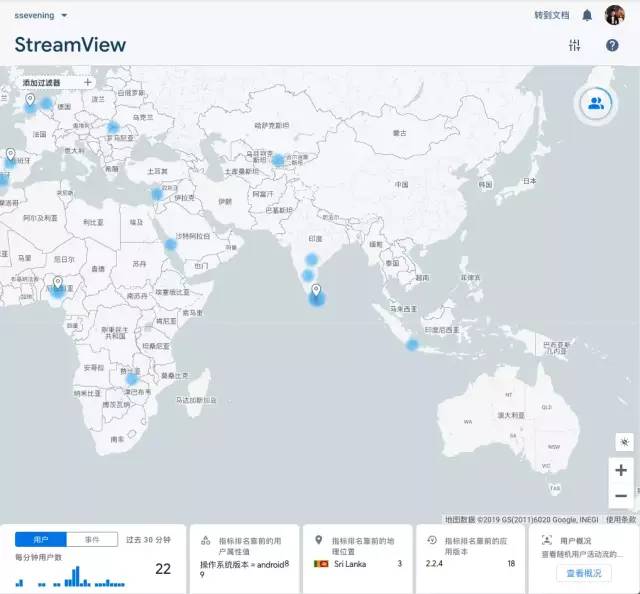This screenshot has height=594, width=640.
Task: Select the Sri Lanka location row
Action: coord(358,564)
